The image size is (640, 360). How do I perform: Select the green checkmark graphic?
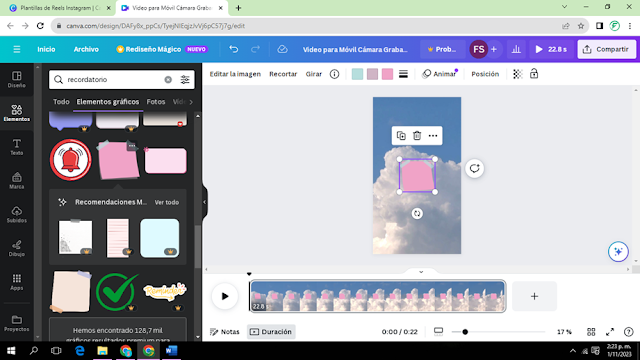(117, 292)
